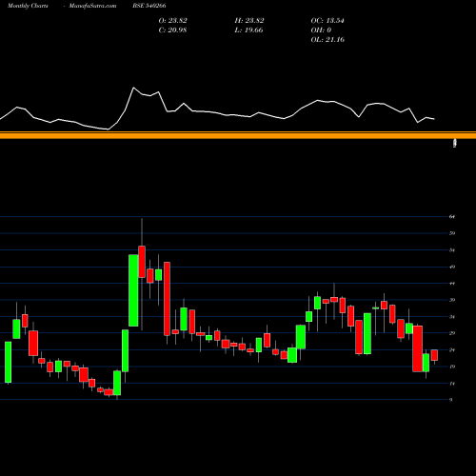Click the OH: 0 readout
The height and width of the screenshot is (476, 476).
[321, 30]
